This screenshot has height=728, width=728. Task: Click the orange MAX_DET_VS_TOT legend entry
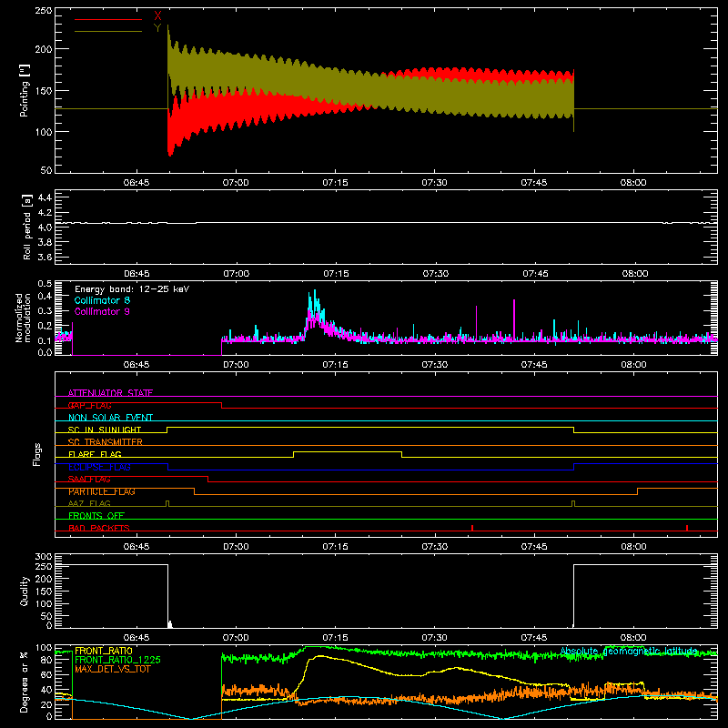(x=112, y=669)
